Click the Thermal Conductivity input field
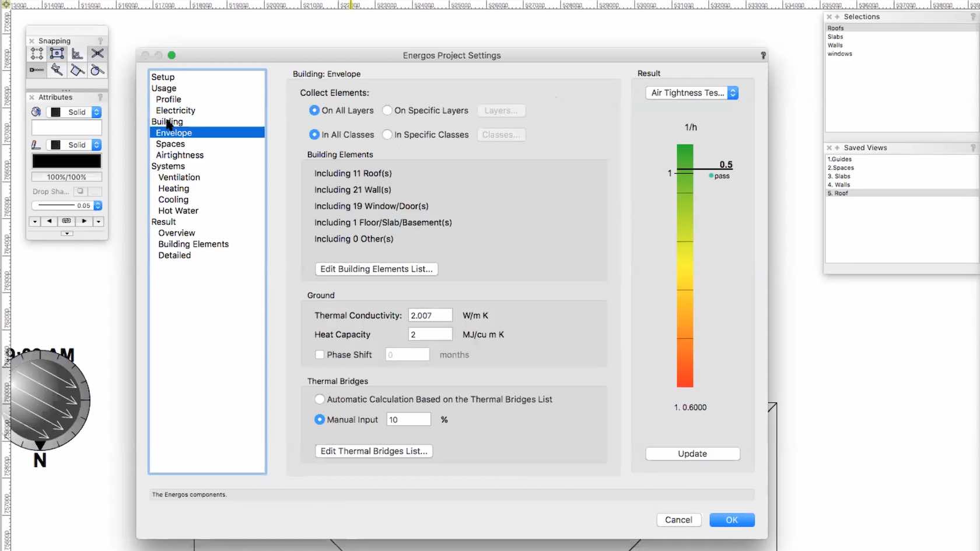Viewport: 980px width, 551px height. 430,315
